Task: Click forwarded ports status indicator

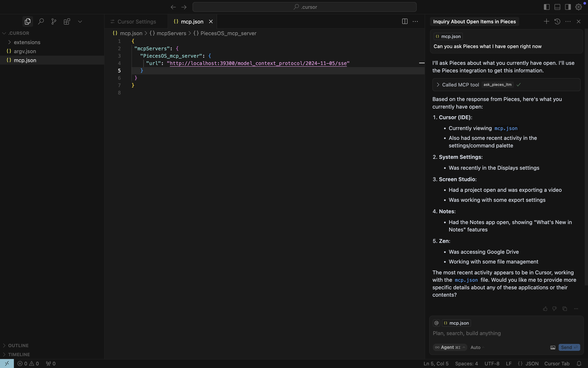Action: pos(51,363)
